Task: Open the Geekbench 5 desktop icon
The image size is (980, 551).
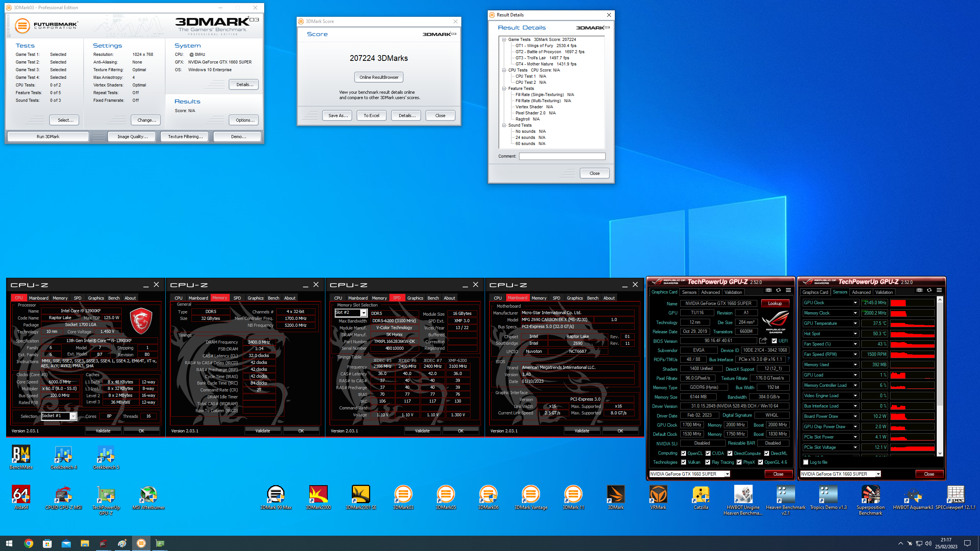Action: click(x=106, y=457)
